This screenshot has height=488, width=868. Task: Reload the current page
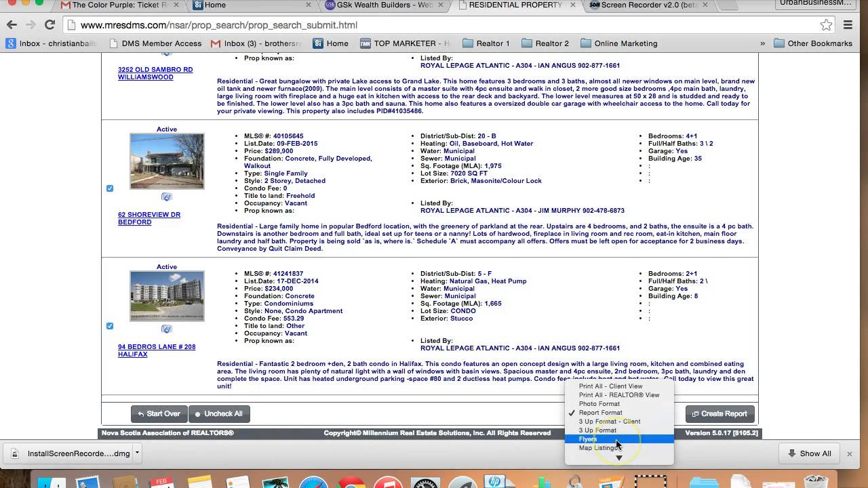point(50,25)
